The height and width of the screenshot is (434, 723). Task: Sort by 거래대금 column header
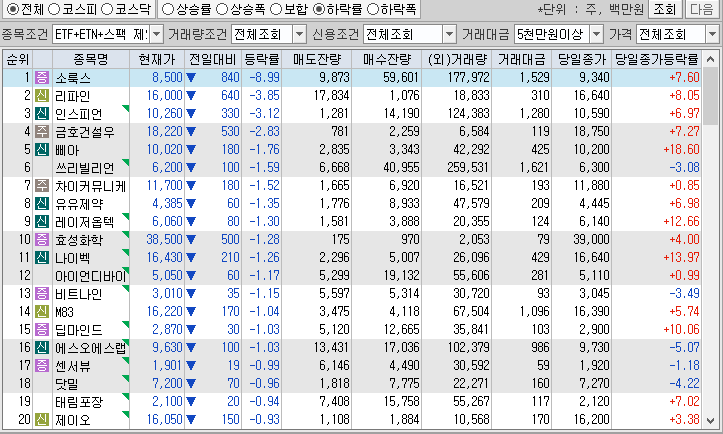(522, 59)
